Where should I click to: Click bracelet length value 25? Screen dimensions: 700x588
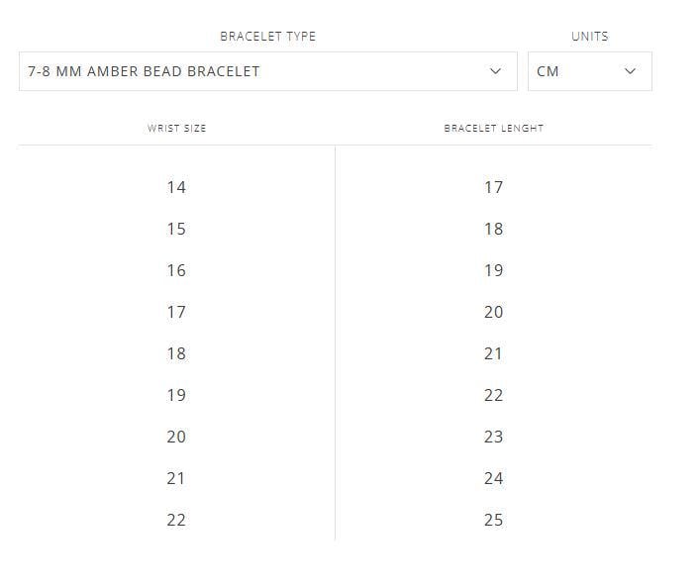494,520
